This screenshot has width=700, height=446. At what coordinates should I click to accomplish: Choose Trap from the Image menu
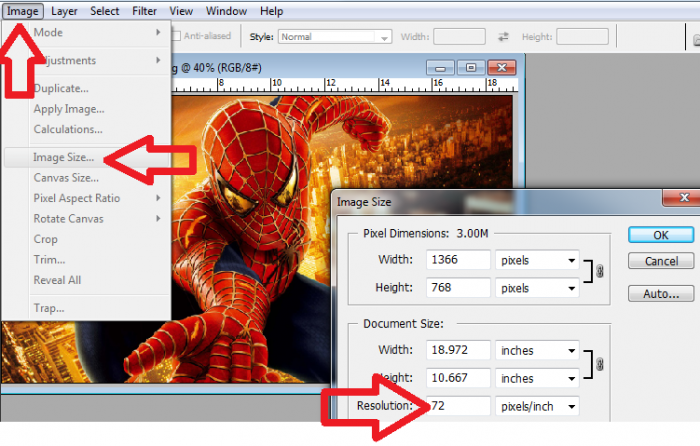[87, 308]
